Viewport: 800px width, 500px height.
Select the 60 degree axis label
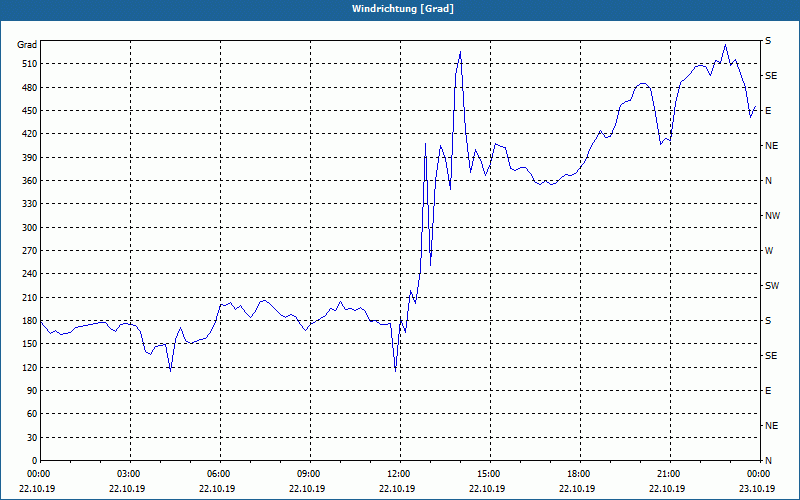(31, 414)
